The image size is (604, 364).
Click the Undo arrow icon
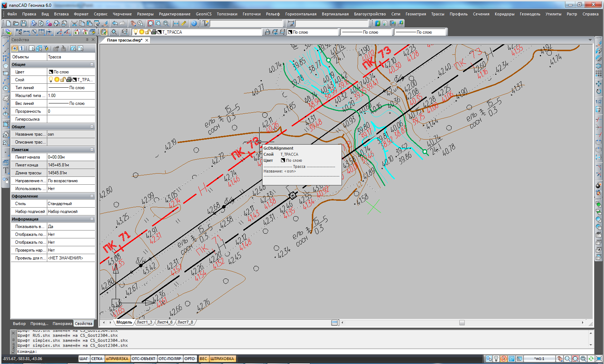(115, 23)
